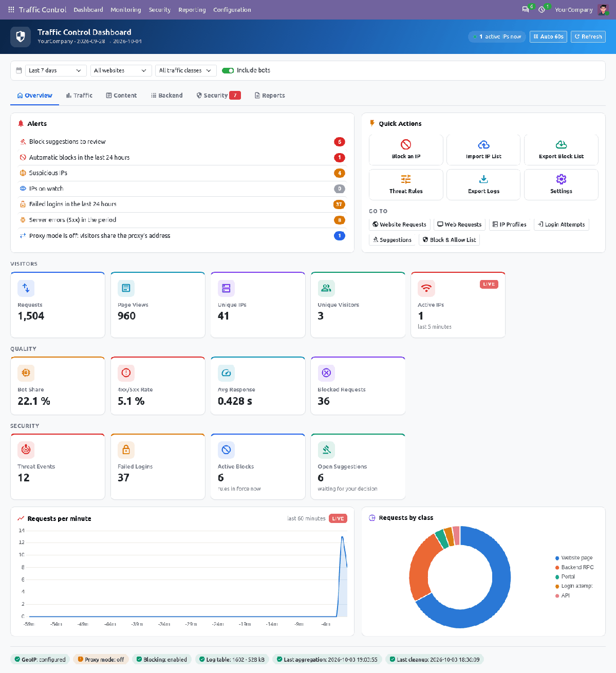Viewport: 616px width, 673px height.
Task: Open Failed logins in last 24 hours alert
Action: pyautogui.click(x=182, y=204)
